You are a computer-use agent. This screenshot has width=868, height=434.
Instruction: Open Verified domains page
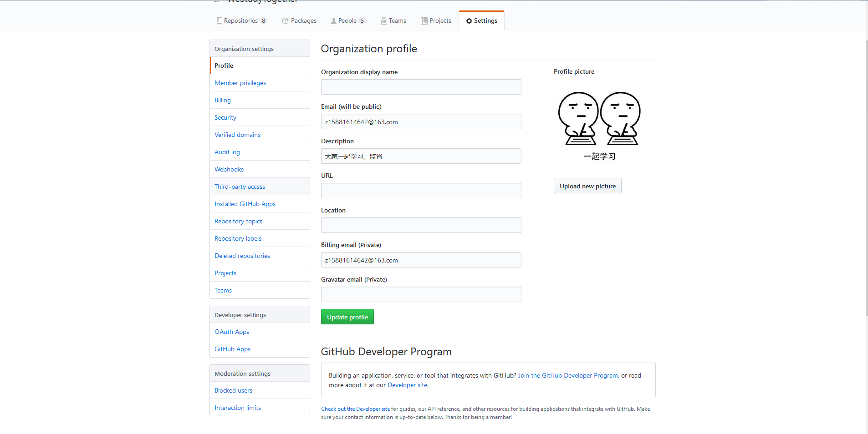click(260, 135)
